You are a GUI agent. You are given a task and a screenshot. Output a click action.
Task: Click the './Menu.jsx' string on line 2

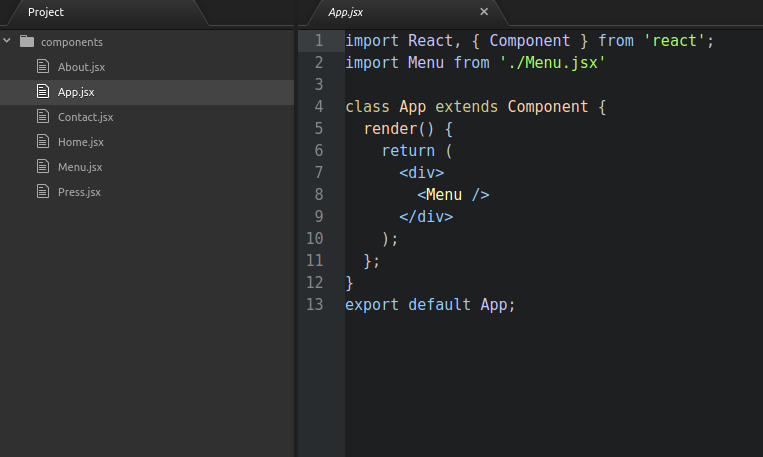coord(552,63)
